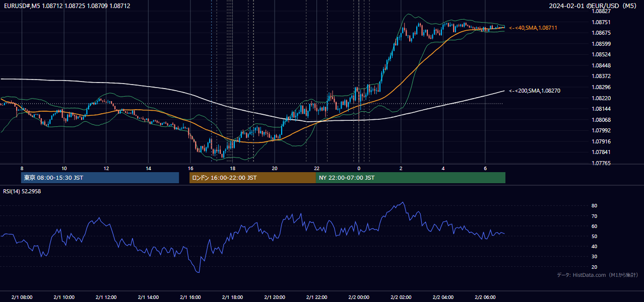Click the NY 22:00-07:00 JST session bar
Image resolution: width=644 pixels, height=302 pixels.
tap(411, 178)
